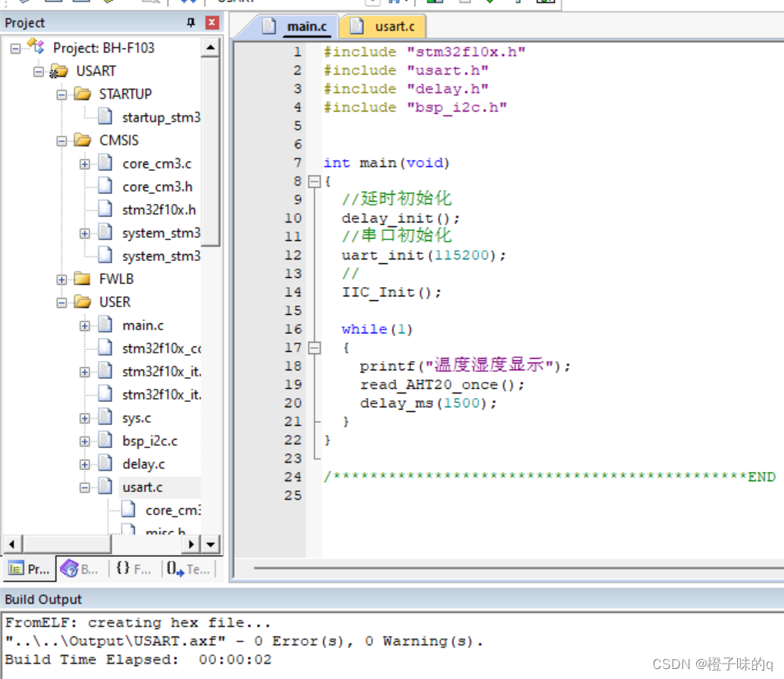Collapse the Project: BH-F103 root node

[x=15, y=48]
